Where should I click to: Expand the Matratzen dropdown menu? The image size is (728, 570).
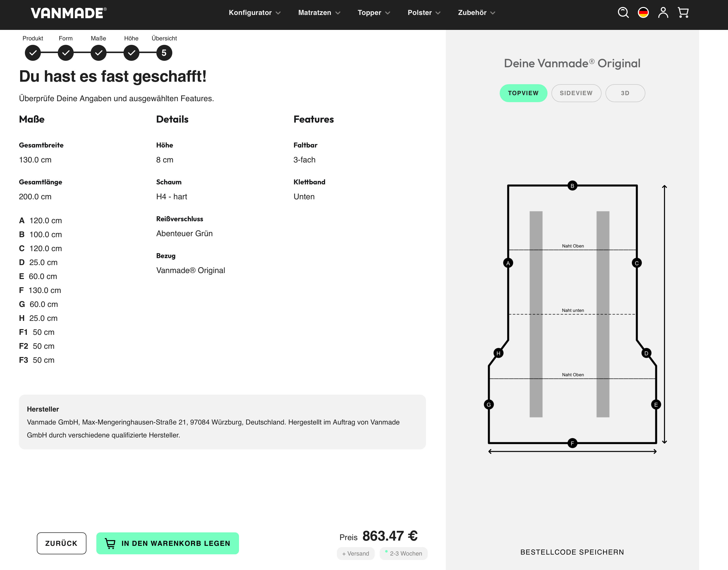[319, 13]
